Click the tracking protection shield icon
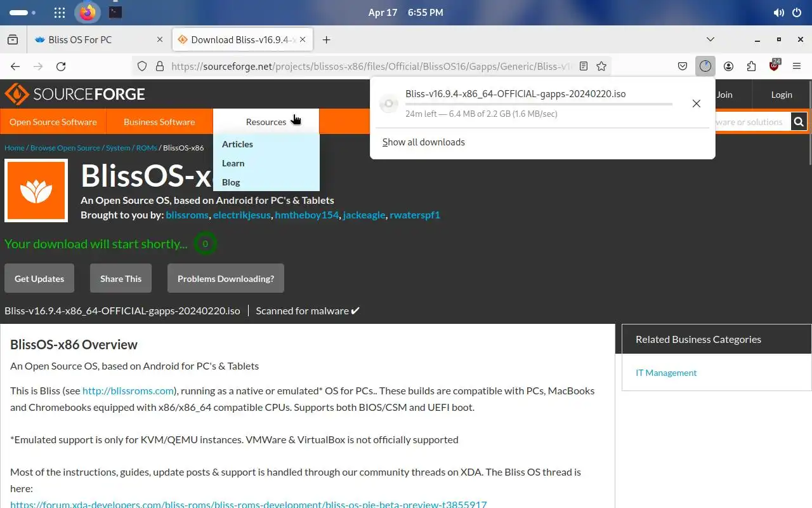 click(142, 66)
